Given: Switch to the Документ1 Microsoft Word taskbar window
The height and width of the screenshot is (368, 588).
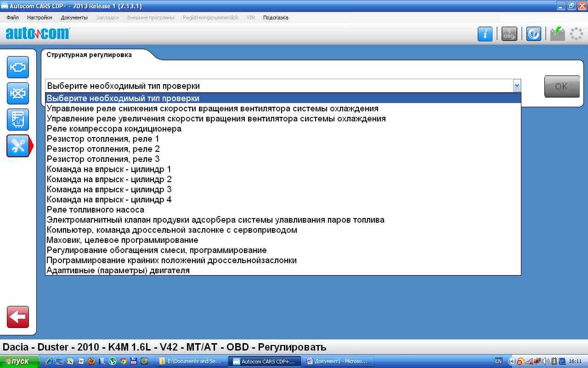Looking at the screenshot, I should click(x=338, y=362).
